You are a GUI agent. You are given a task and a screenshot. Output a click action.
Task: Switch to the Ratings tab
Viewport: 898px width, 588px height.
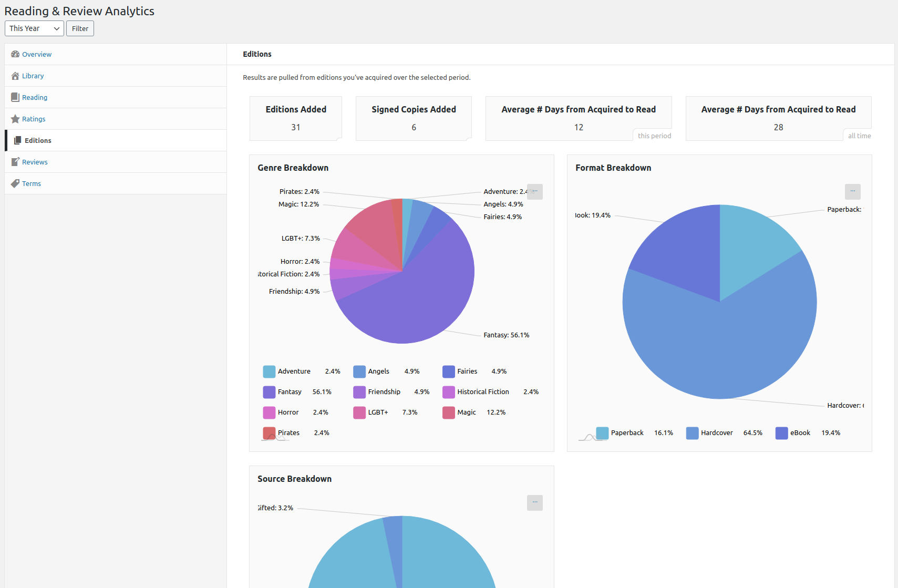coord(116,119)
